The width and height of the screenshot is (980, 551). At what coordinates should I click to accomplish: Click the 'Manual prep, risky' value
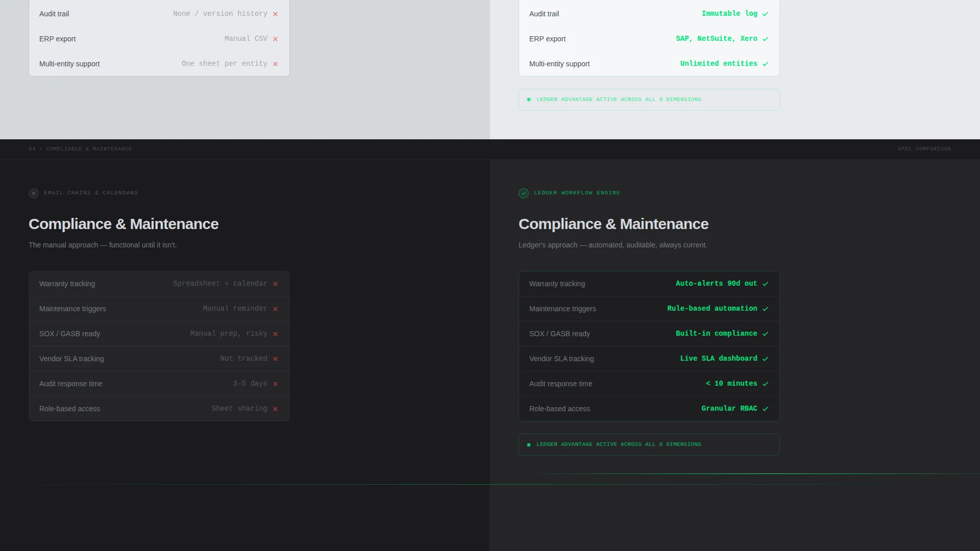(229, 333)
